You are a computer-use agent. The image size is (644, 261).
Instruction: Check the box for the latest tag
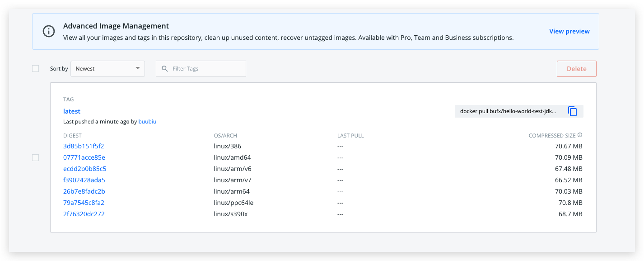coord(36,157)
